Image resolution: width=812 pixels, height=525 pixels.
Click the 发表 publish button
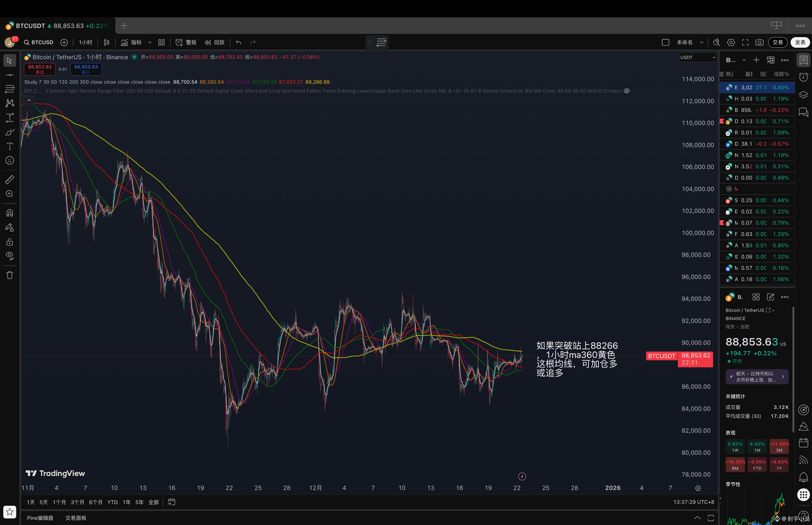tap(800, 42)
